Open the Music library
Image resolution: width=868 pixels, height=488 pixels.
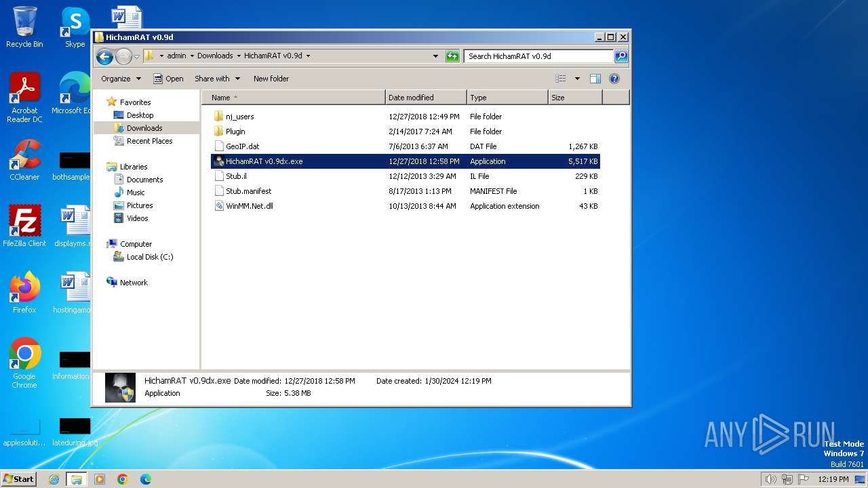click(x=136, y=192)
